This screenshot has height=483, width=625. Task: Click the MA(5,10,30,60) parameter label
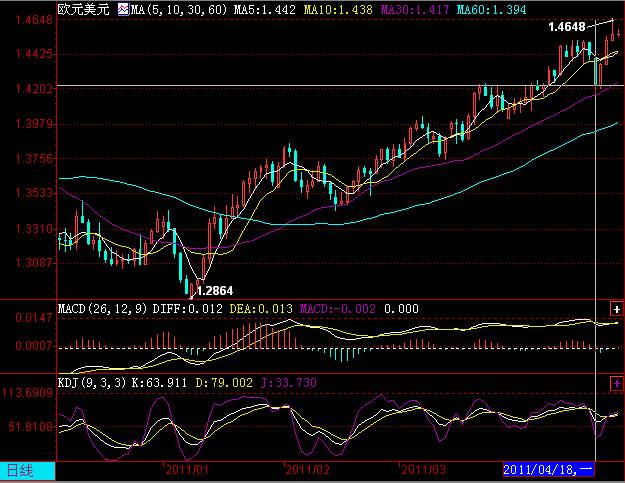point(179,10)
